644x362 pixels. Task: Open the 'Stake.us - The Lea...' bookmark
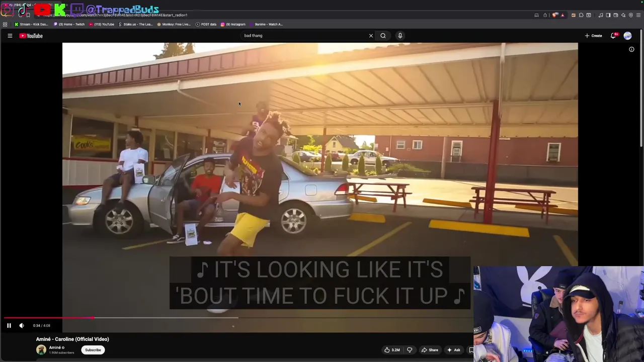[135, 24]
